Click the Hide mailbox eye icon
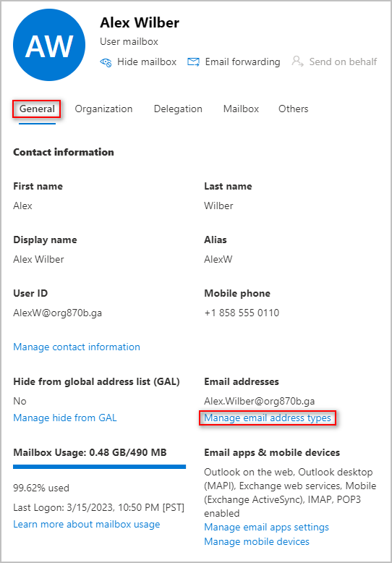Viewport: 392px width, 563px height. point(106,62)
